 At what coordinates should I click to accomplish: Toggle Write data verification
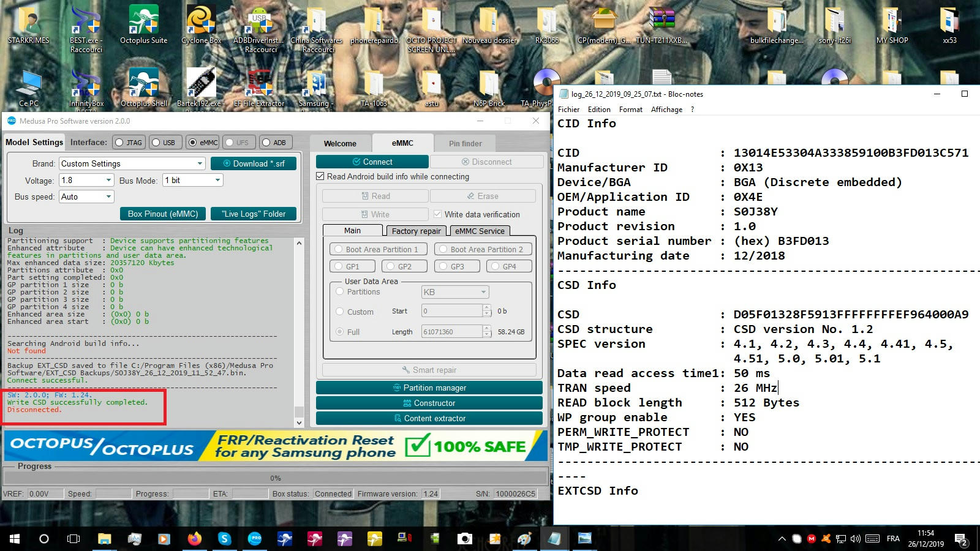[x=437, y=214]
